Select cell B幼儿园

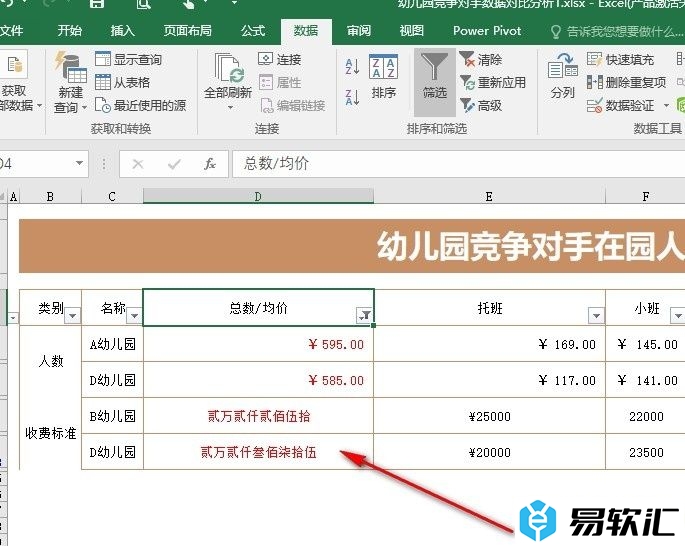112,416
